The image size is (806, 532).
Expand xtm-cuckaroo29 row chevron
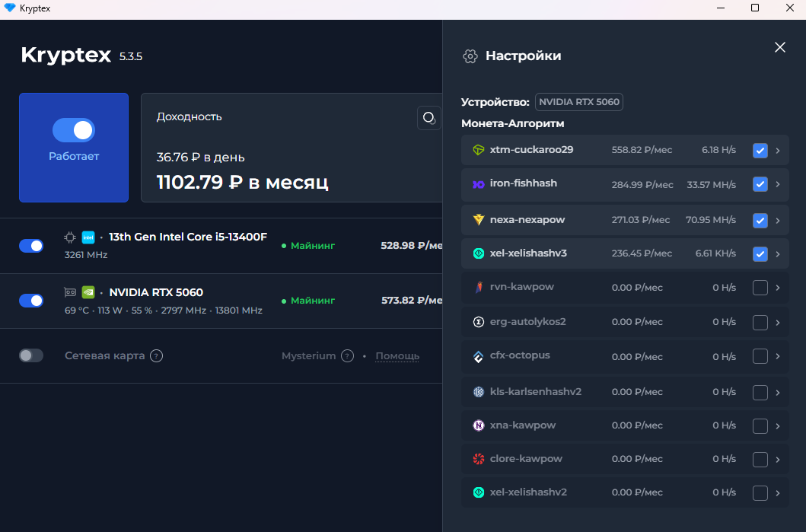click(778, 151)
